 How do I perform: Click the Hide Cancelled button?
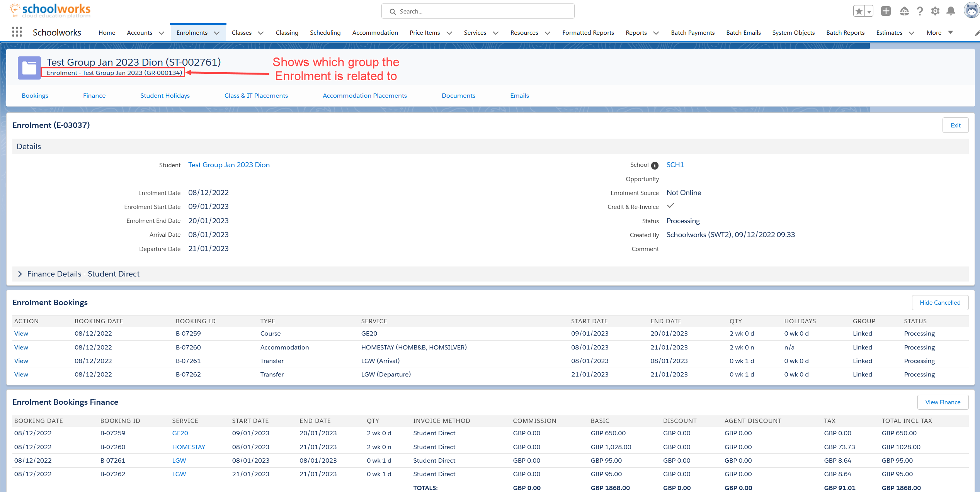click(940, 302)
